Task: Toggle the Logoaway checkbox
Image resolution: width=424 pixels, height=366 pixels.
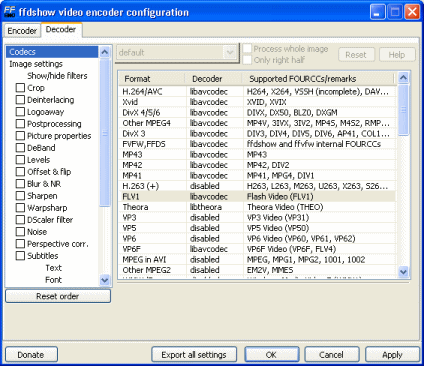Action: [20, 112]
